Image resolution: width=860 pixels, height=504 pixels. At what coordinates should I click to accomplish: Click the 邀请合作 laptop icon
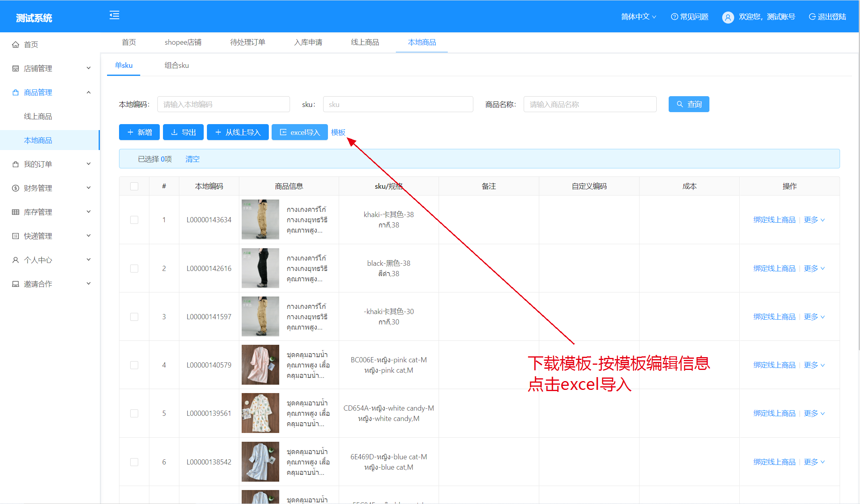tap(16, 284)
